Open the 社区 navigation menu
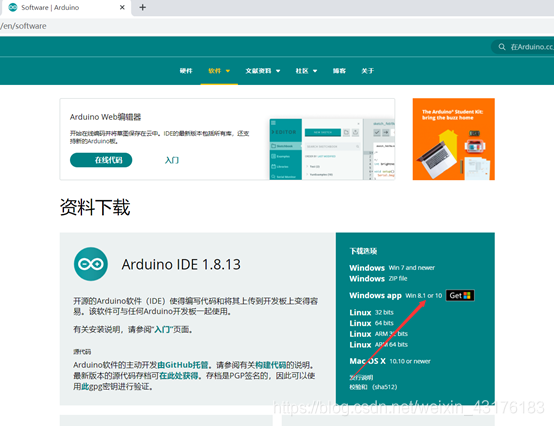554x426 pixels. pyautogui.click(x=302, y=71)
